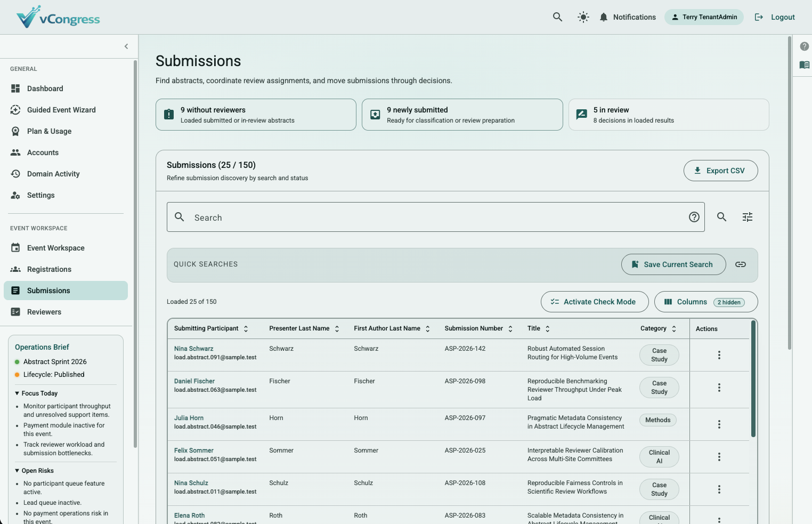Screen dimensions: 812x524
Task: Click the Logout link
Action: point(775,17)
